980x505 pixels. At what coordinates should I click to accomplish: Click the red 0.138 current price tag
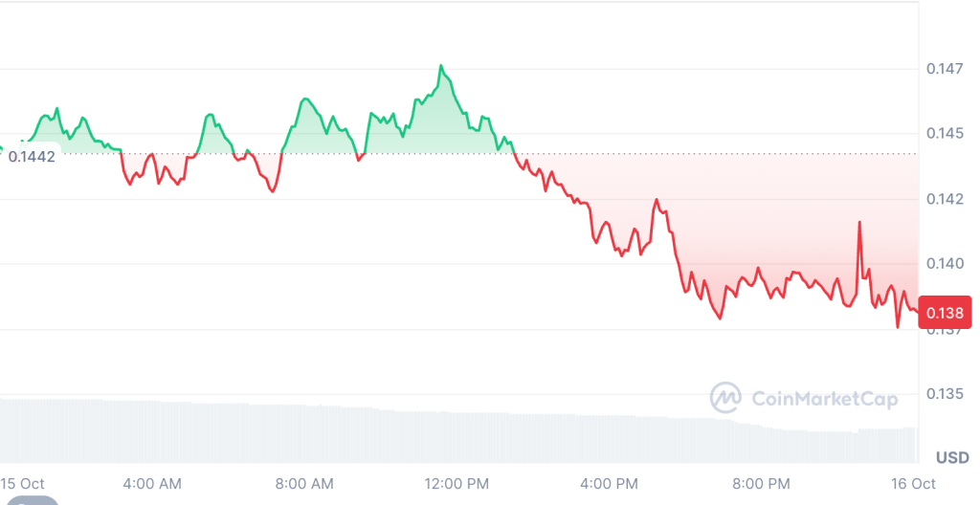946,313
